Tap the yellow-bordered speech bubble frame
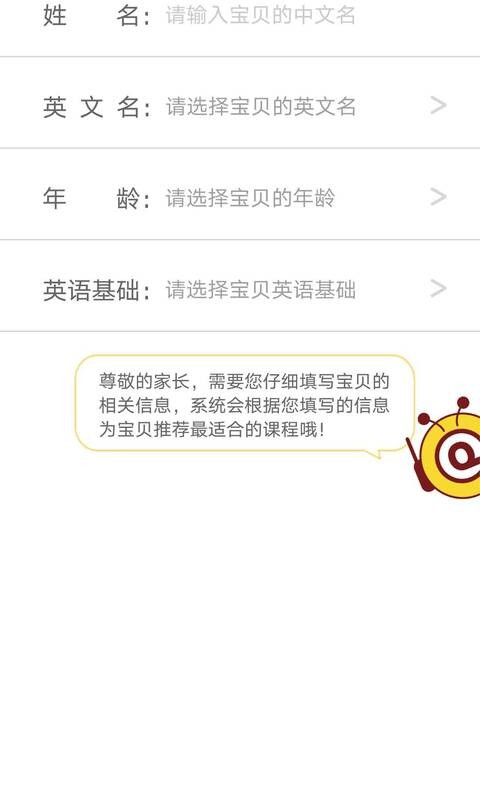 pos(244,404)
